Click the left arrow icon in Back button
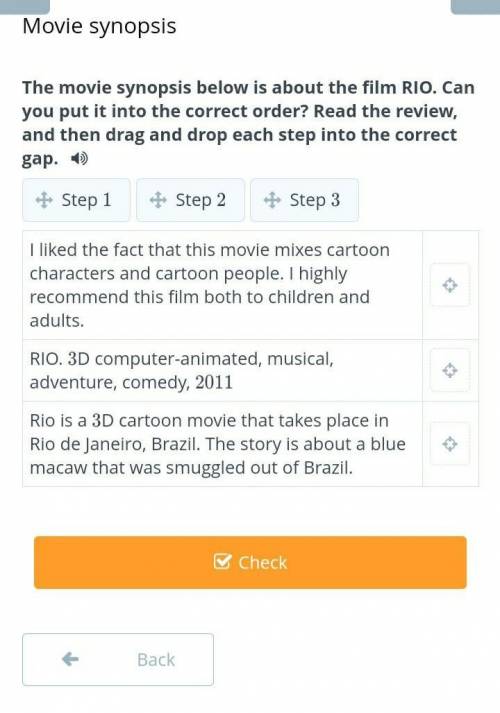 [70, 659]
